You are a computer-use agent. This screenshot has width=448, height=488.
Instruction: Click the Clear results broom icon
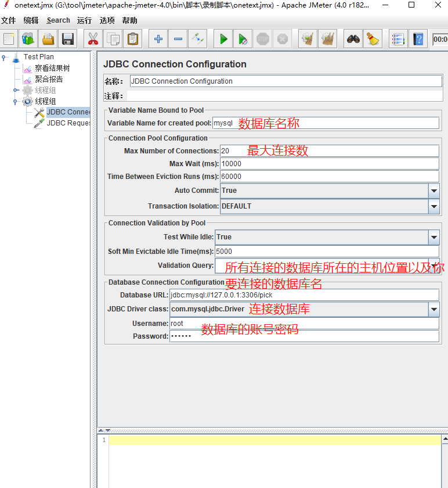pyautogui.click(x=308, y=40)
